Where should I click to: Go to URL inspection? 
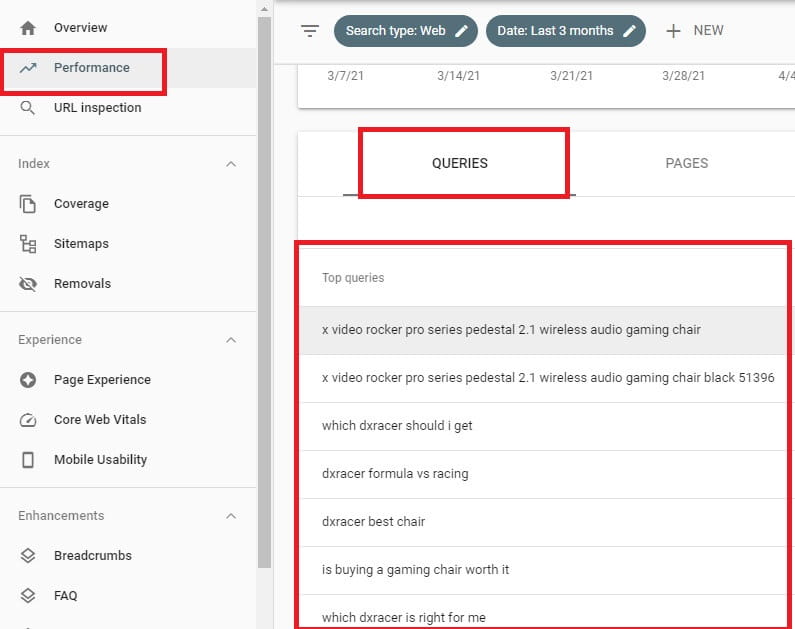tap(128, 107)
